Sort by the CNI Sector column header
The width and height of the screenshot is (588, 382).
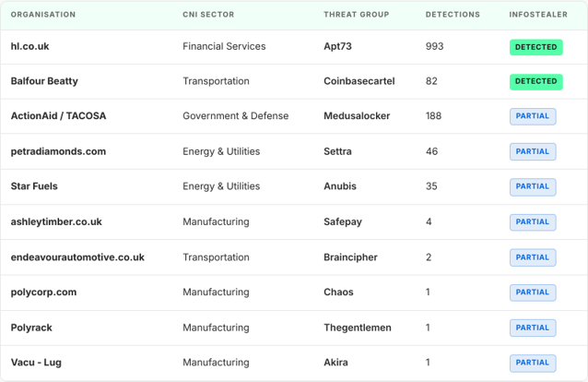[x=208, y=15]
